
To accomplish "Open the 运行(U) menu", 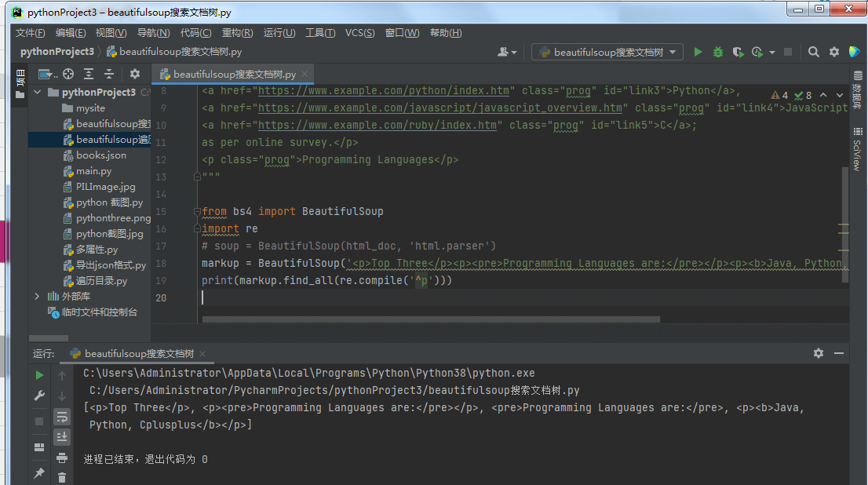I will pyautogui.click(x=279, y=33).
